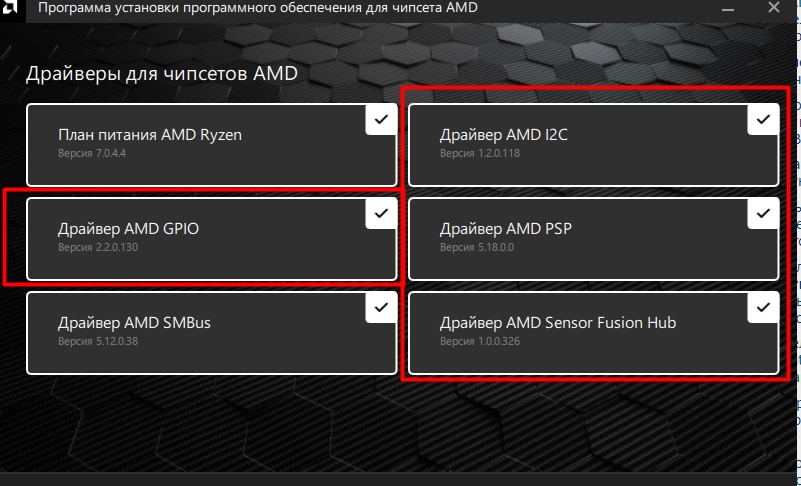
Task: Click the Драйвер AMD Sensor Fusion Hub title
Action: point(558,322)
